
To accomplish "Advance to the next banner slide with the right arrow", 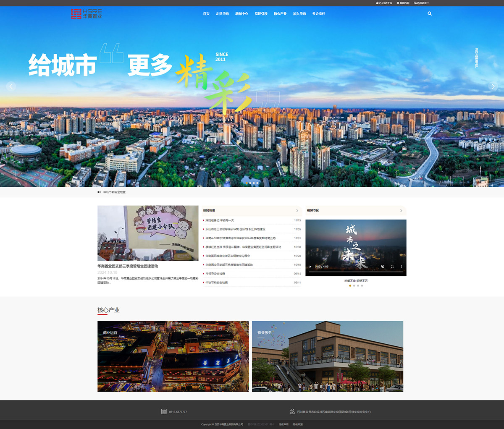I will [493, 86].
